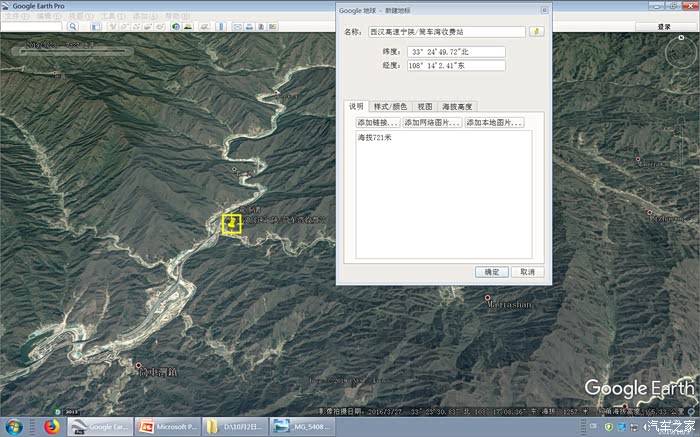This screenshot has height=437, width=700.
Task: Click the historical imagery time slider
Action: (x=70, y=49)
